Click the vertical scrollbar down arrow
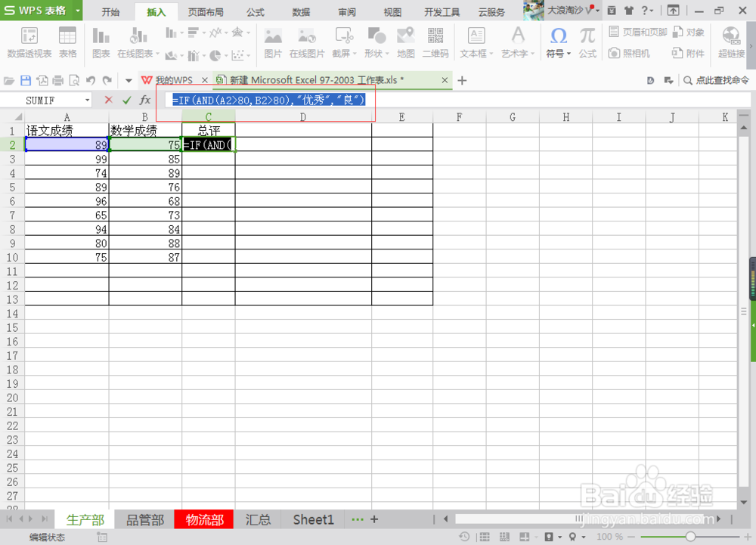The image size is (756, 545). pyautogui.click(x=743, y=503)
